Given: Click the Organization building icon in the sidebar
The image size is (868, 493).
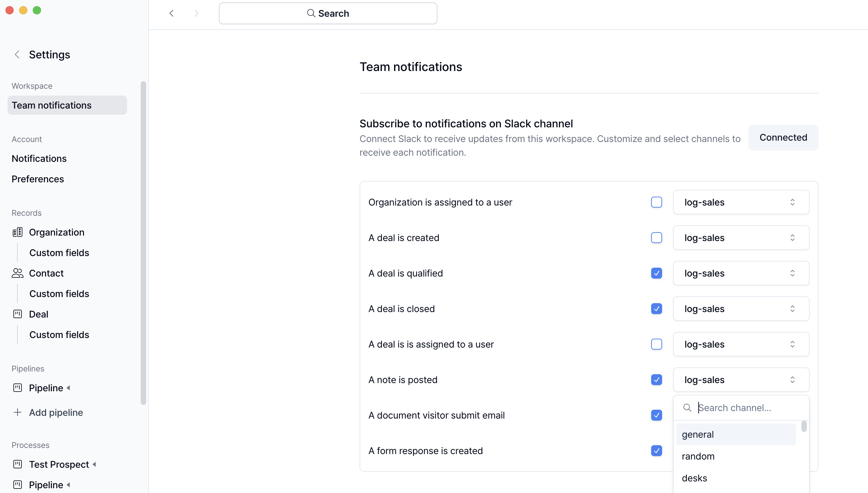Looking at the screenshot, I should click(18, 232).
